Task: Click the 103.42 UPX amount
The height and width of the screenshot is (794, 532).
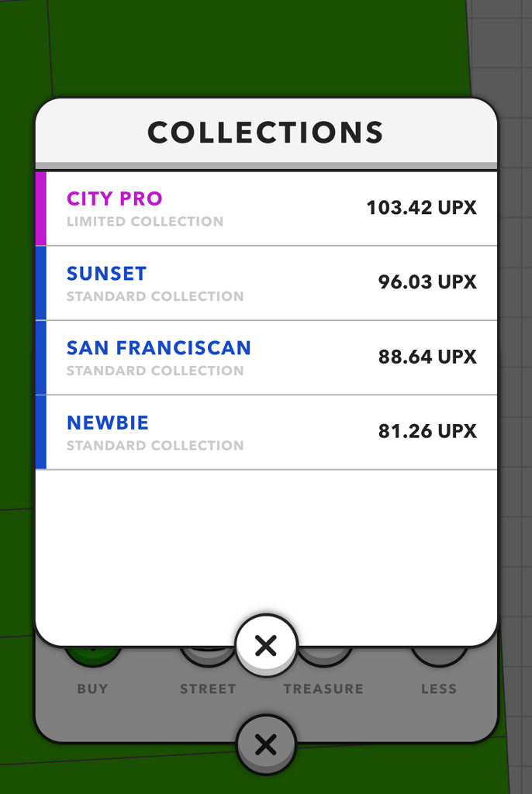Action: coord(421,208)
